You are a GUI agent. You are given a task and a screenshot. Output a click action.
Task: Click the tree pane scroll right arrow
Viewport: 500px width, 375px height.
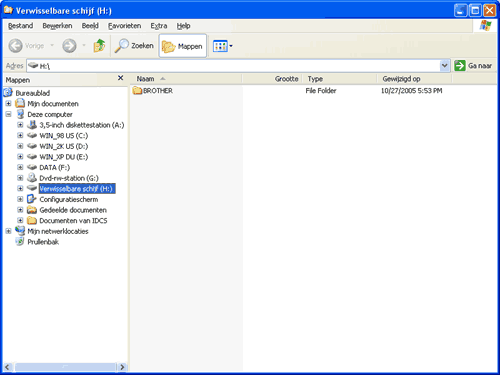click(122, 367)
